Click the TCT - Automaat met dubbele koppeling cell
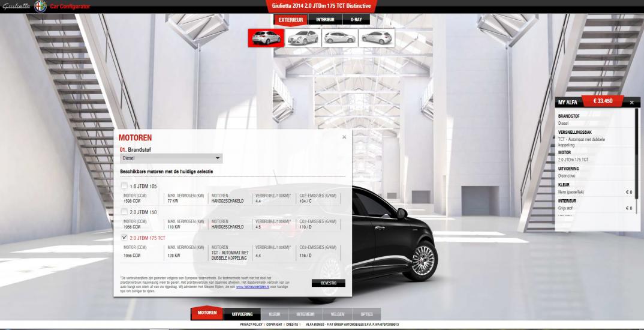This screenshot has height=330, width=644. [230, 255]
